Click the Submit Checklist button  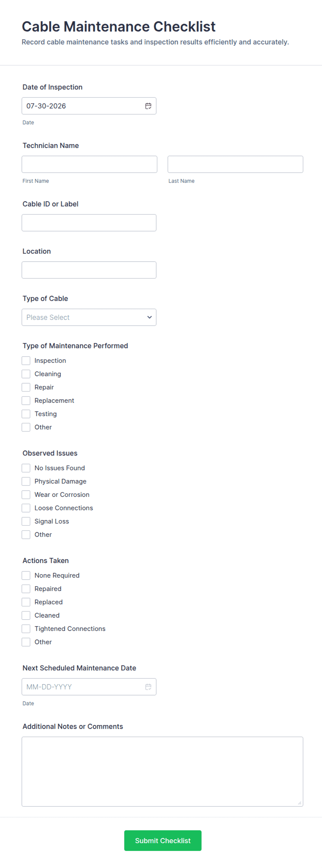[163, 841]
